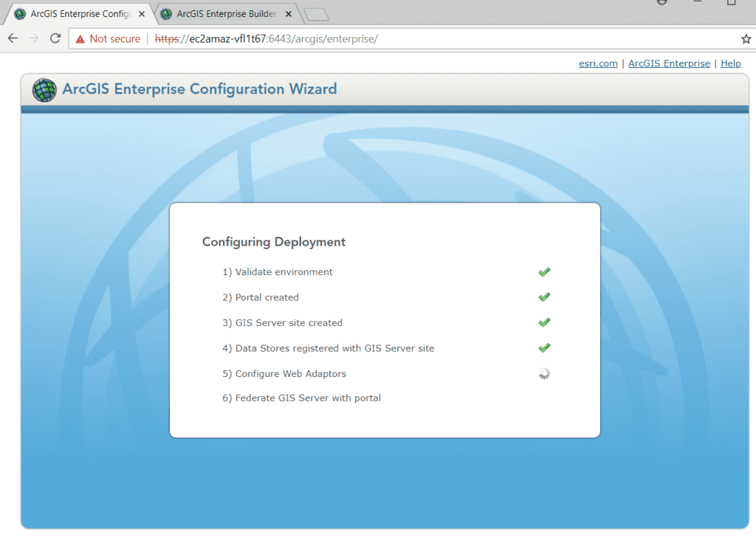The image size is (756, 540).
Task: Click the '5) Configure Web Adaptors' step text
Action: pyautogui.click(x=284, y=374)
